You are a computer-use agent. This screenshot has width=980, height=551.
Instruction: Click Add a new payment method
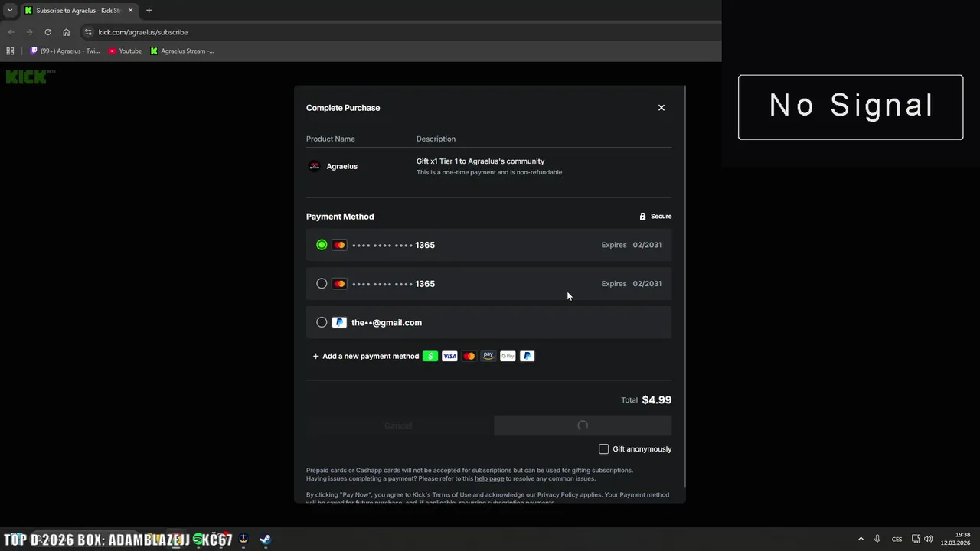point(366,356)
